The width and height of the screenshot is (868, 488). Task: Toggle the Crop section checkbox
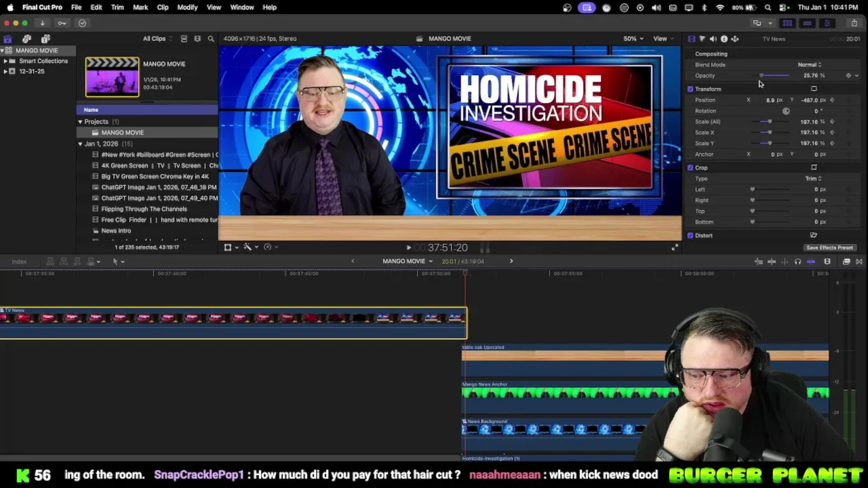(x=690, y=167)
